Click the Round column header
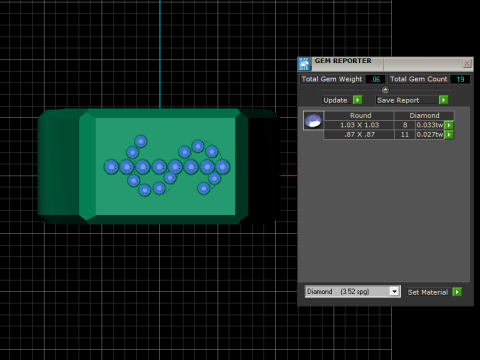 point(359,115)
